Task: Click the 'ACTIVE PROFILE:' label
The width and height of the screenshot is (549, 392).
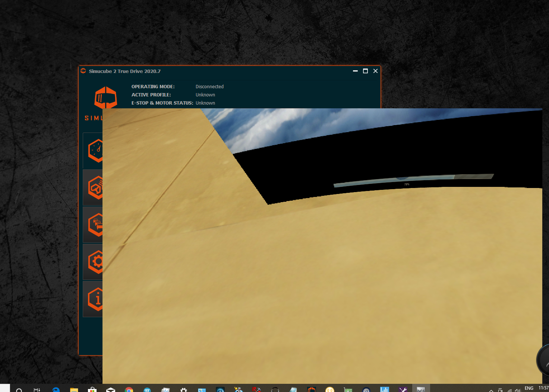Action: (151, 95)
